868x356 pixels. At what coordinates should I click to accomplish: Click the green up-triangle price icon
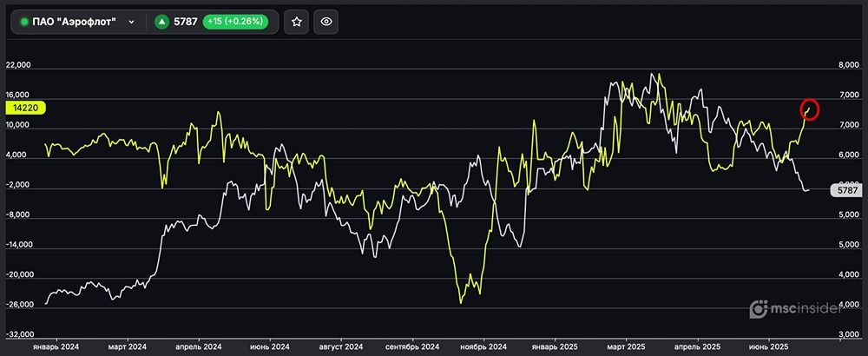[x=161, y=22]
